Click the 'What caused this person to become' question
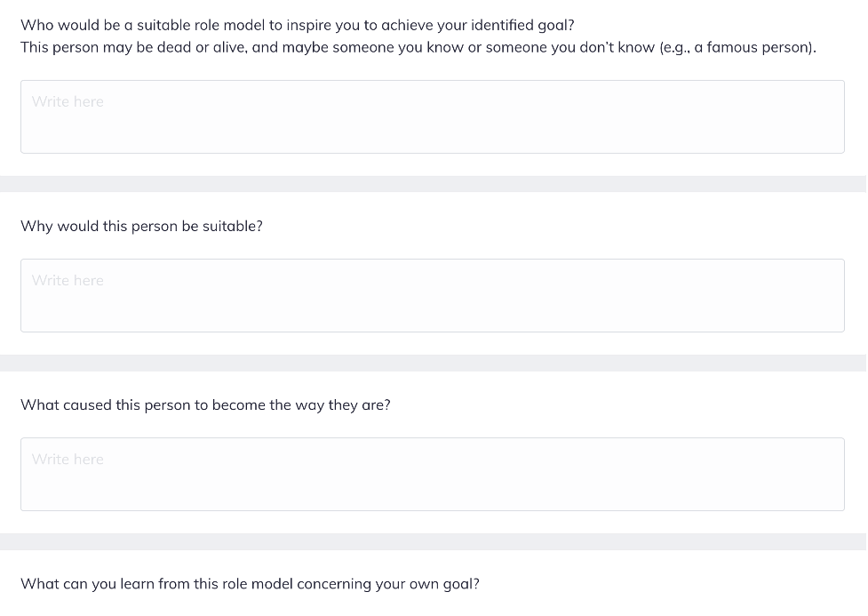 pos(205,404)
